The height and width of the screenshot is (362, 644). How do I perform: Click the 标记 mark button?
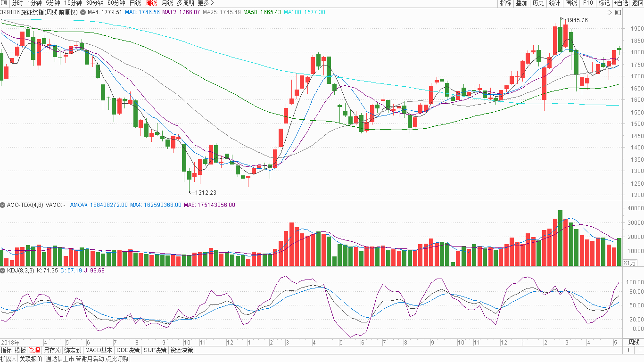click(604, 3)
